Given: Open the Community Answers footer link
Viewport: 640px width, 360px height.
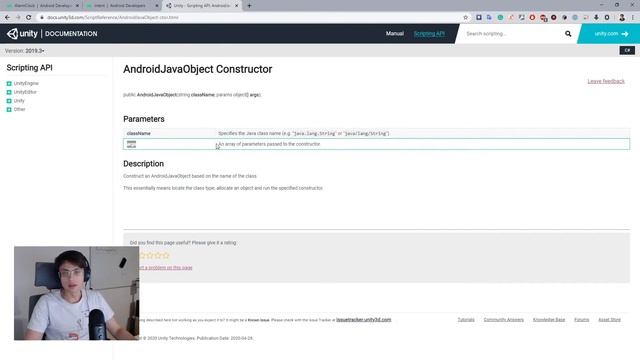Looking at the screenshot, I should tap(504, 320).
